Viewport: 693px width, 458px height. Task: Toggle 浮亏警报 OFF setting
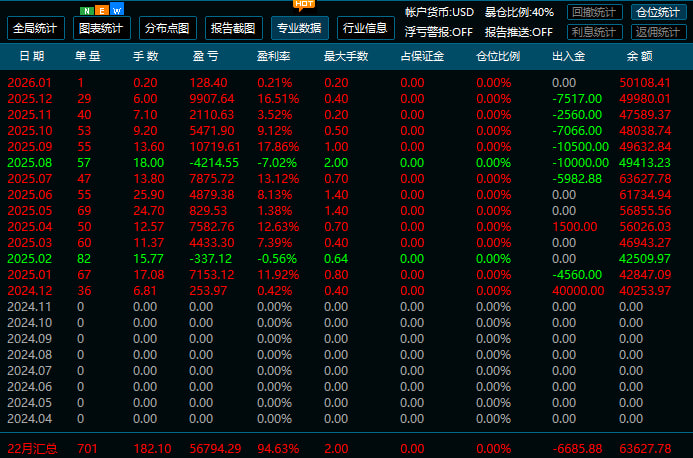tap(438, 32)
